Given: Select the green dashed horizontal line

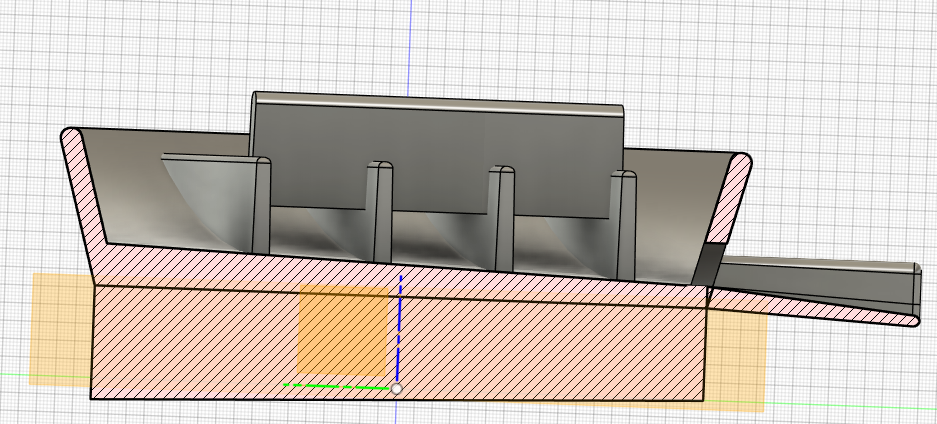Looking at the screenshot, I should (336, 386).
